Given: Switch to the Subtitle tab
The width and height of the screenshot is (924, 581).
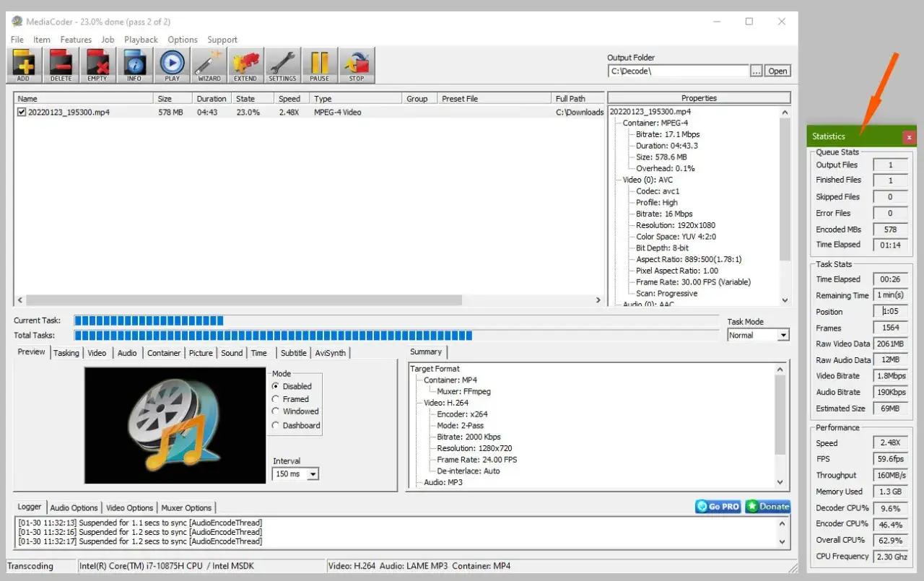Looking at the screenshot, I should click(293, 353).
